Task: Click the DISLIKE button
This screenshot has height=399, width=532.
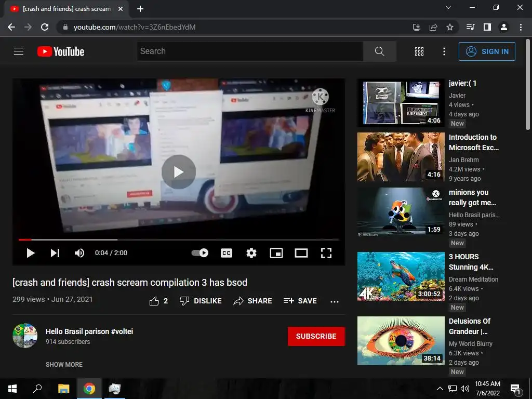Action: pos(201,301)
